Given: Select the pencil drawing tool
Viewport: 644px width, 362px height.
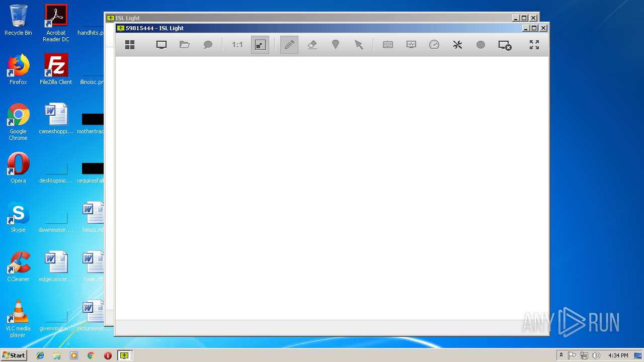Looking at the screenshot, I should [289, 45].
